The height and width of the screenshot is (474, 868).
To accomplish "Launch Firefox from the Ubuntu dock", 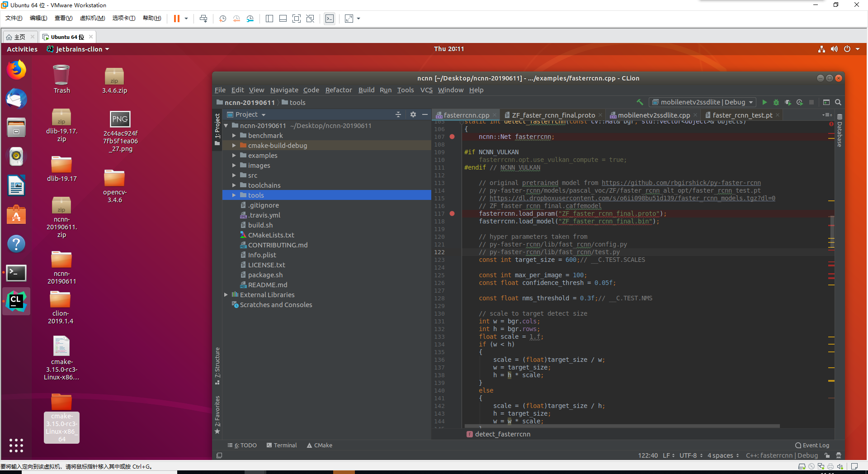I will (x=16, y=70).
